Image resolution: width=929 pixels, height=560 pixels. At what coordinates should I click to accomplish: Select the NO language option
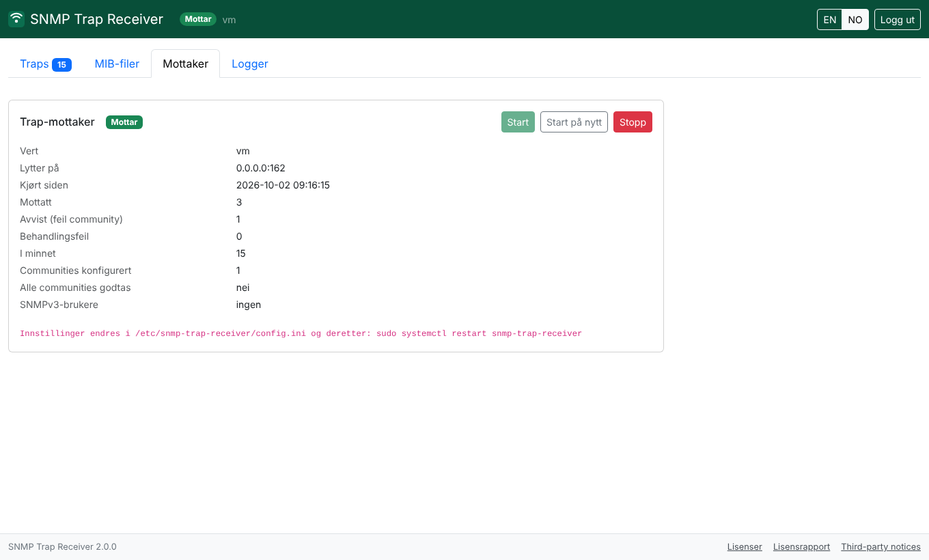tap(855, 20)
